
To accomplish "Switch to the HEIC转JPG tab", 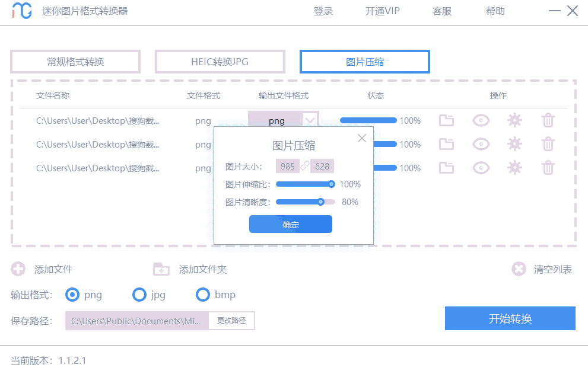I will pos(220,61).
